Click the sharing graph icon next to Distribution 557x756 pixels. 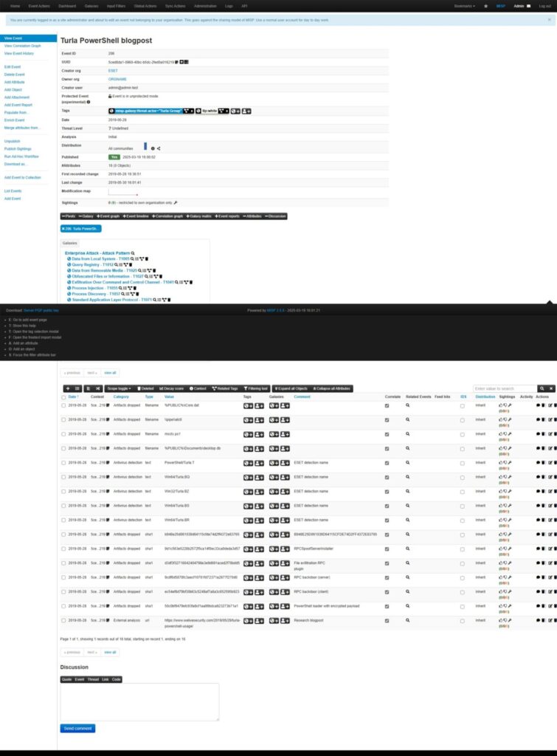pos(159,148)
